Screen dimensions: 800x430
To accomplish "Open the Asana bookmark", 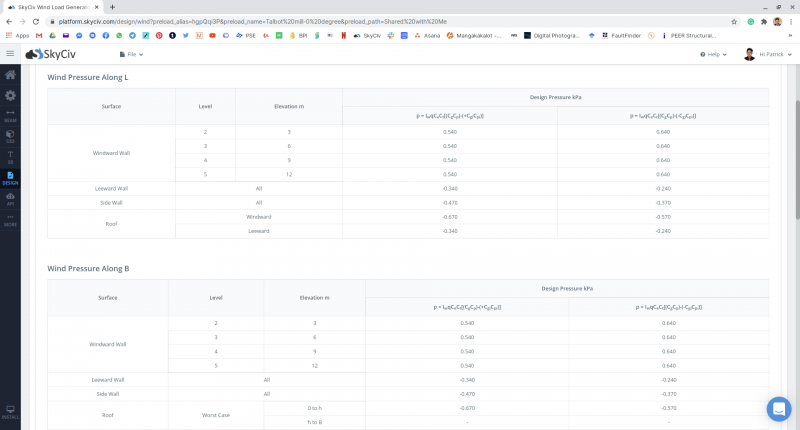I will coord(425,35).
